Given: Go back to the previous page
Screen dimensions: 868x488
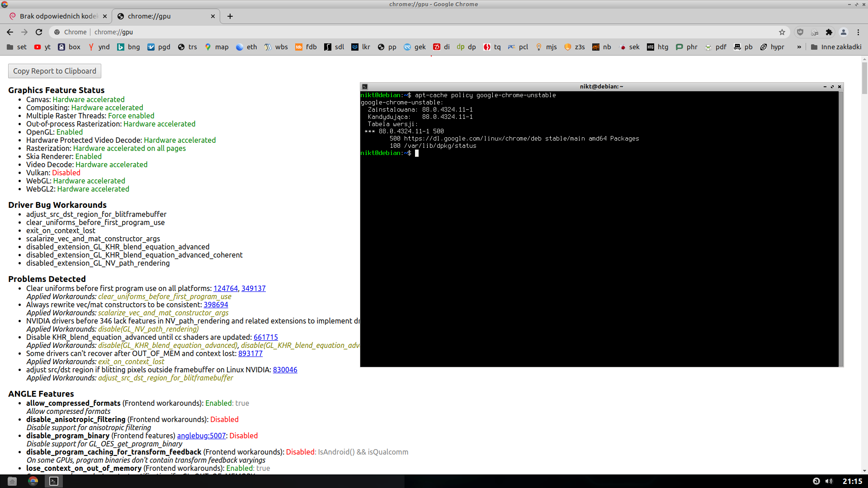Looking at the screenshot, I should 10,32.
